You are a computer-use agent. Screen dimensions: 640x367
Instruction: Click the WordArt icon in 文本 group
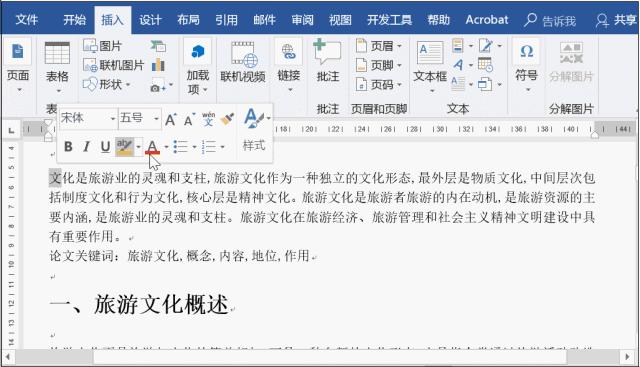point(458,65)
